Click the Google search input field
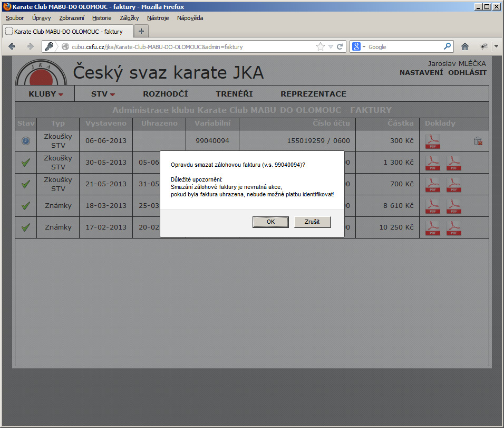The width and height of the screenshot is (504, 428). (x=405, y=46)
